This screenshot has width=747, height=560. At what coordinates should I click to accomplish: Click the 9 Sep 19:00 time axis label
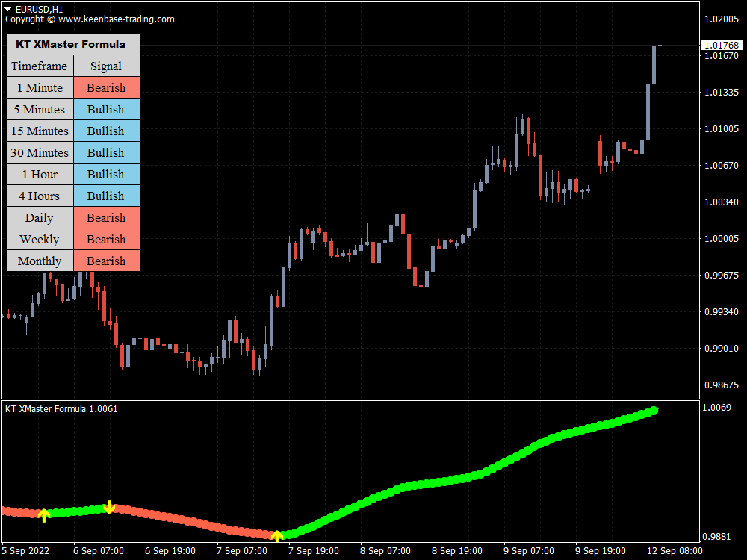click(601, 551)
